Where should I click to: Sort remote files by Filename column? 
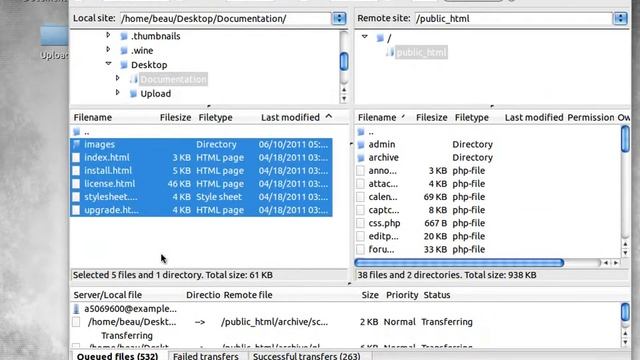(x=377, y=118)
